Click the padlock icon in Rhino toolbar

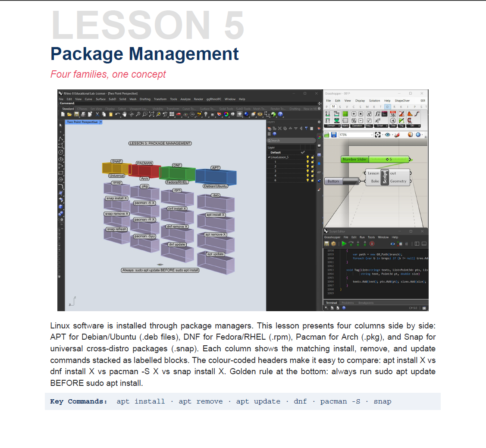pyautogui.click(x=213, y=114)
